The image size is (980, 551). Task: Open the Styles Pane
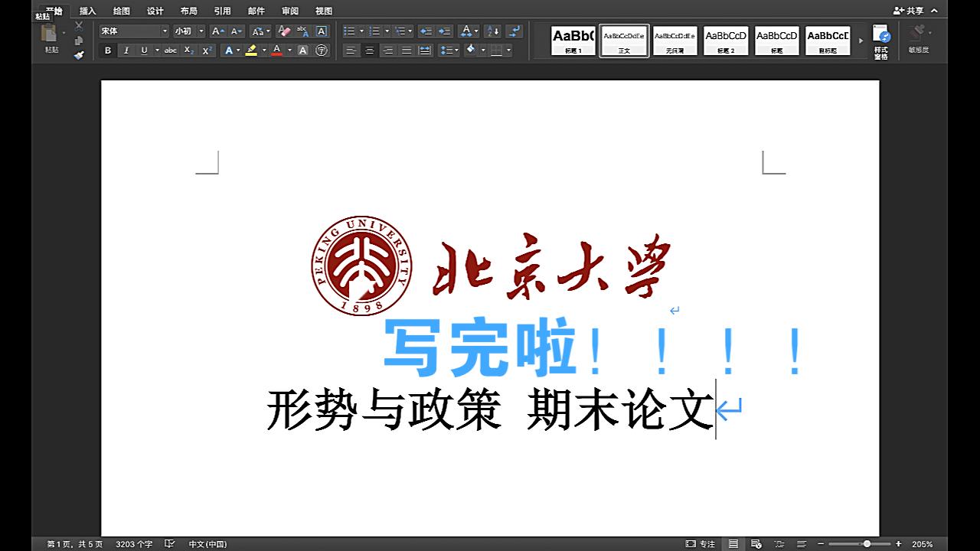click(881, 41)
